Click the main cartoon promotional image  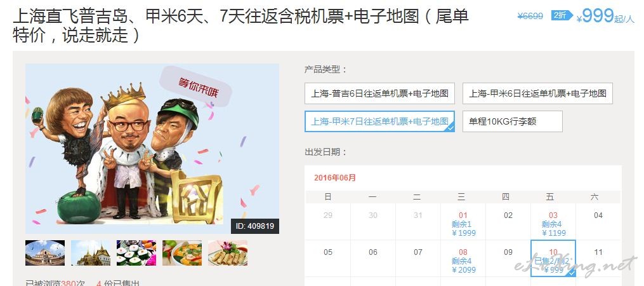pyautogui.click(x=152, y=149)
